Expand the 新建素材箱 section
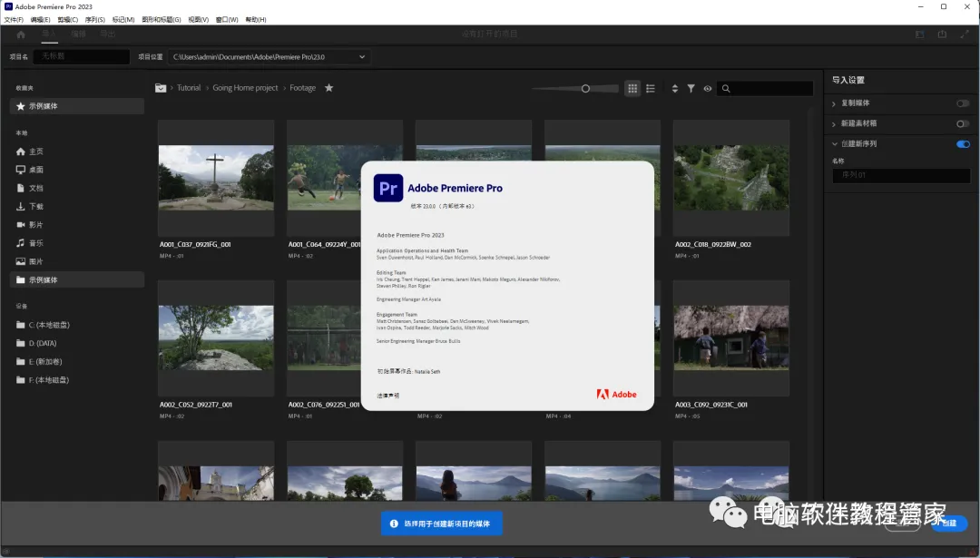This screenshot has height=558, width=980. tap(834, 124)
